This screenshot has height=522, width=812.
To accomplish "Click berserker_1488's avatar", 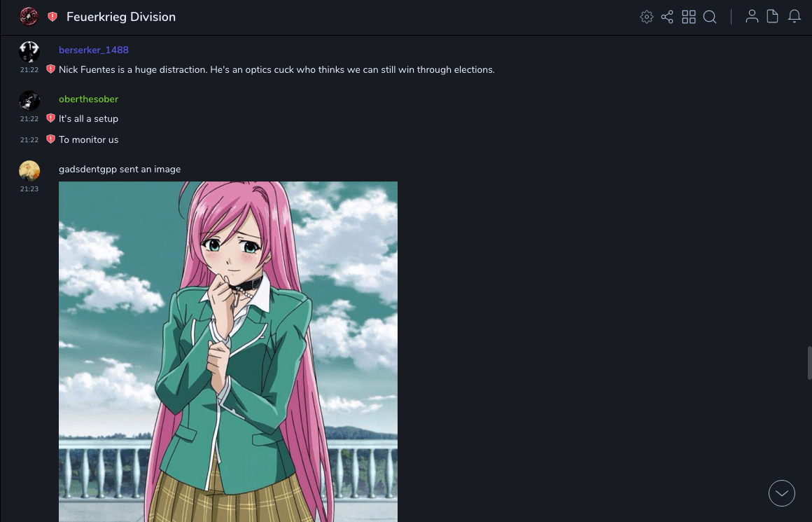I will 29,51.
